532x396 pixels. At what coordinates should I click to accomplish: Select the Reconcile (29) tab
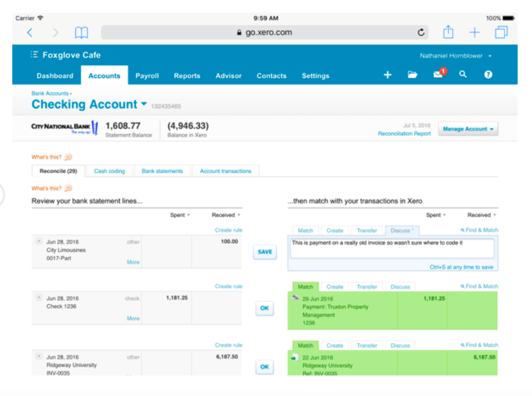coord(58,171)
